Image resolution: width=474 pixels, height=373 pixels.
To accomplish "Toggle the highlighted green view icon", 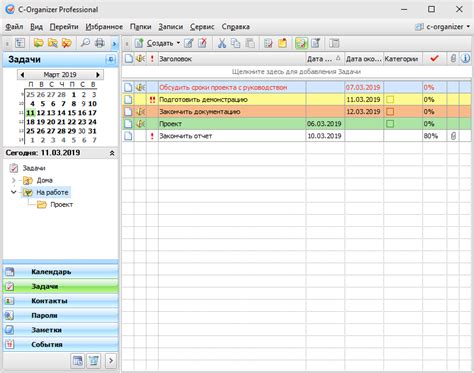I will (301, 43).
